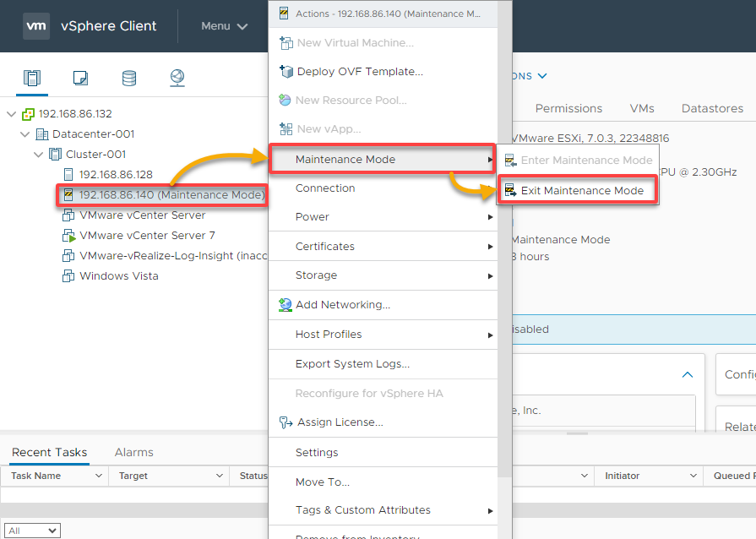Choose Move To from the Actions menu

(x=383, y=482)
